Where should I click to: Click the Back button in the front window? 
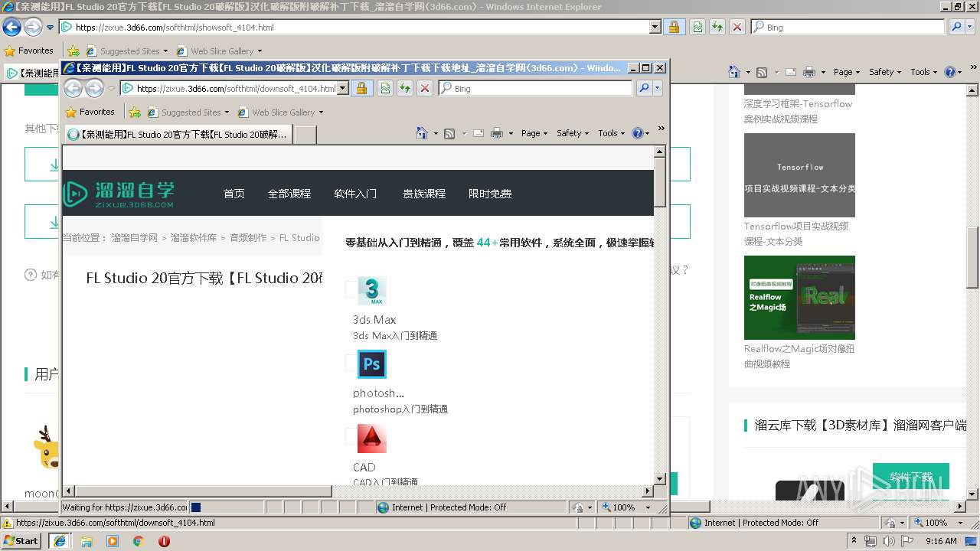pyautogui.click(x=73, y=88)
